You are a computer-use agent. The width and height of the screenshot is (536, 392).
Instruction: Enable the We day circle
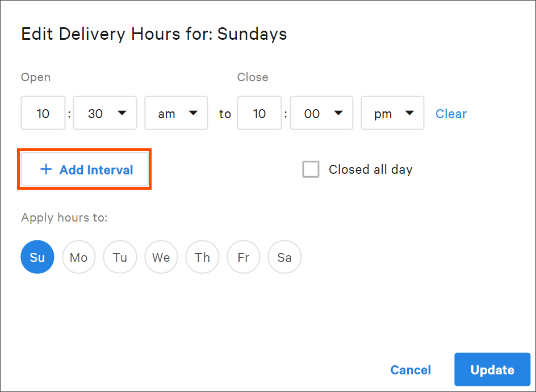pos(161,257)
